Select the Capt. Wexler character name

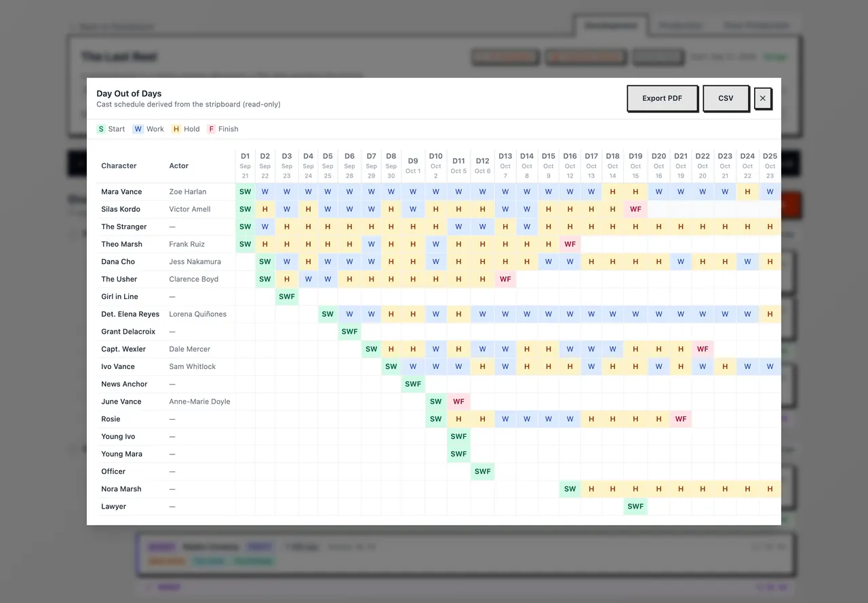pyautogui.click(x=123, y=349)
